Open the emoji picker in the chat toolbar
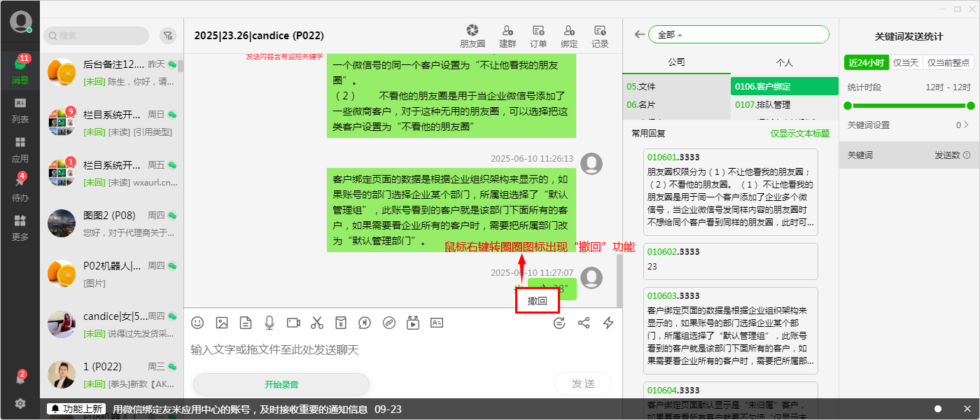Screen dimensions: 980x420 tap(197, 323)
